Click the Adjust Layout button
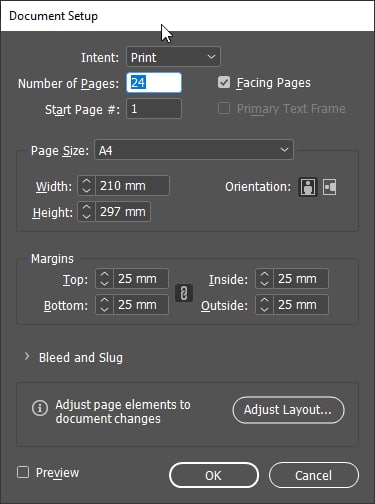 [288, 410]
